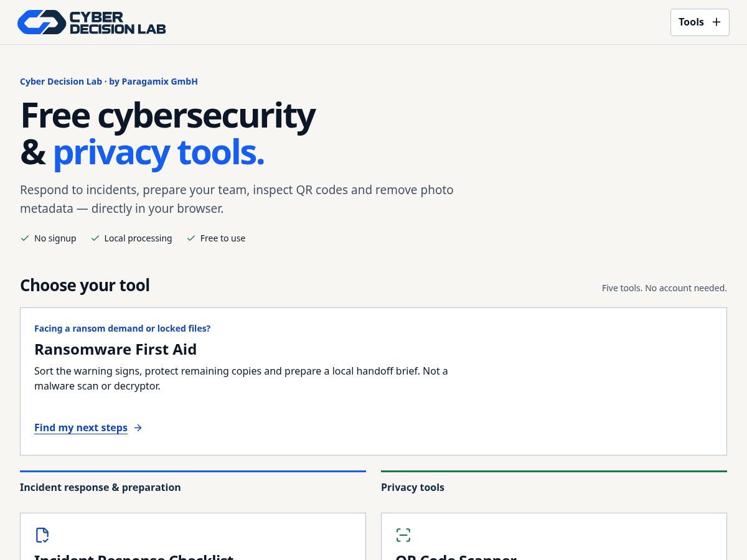Click the arrow next to Find my next steps
This screenshot has width=747, height=560.
(x=138, y=427)
